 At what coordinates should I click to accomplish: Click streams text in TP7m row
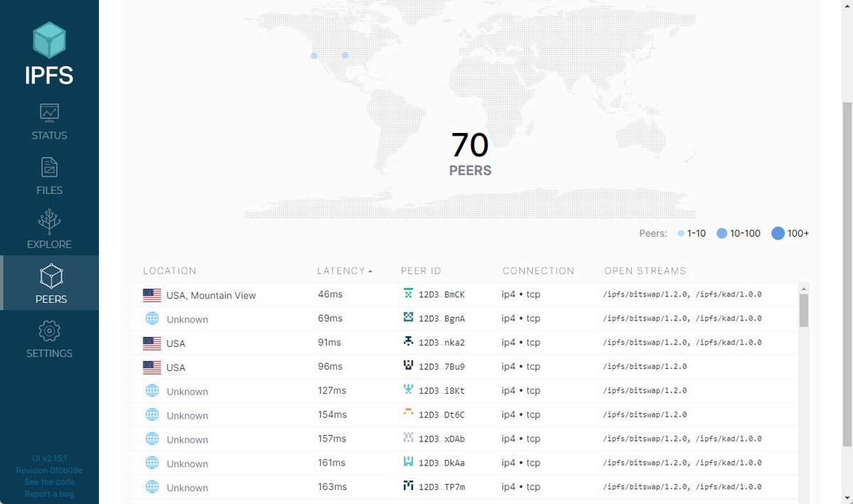coord(682,487)
